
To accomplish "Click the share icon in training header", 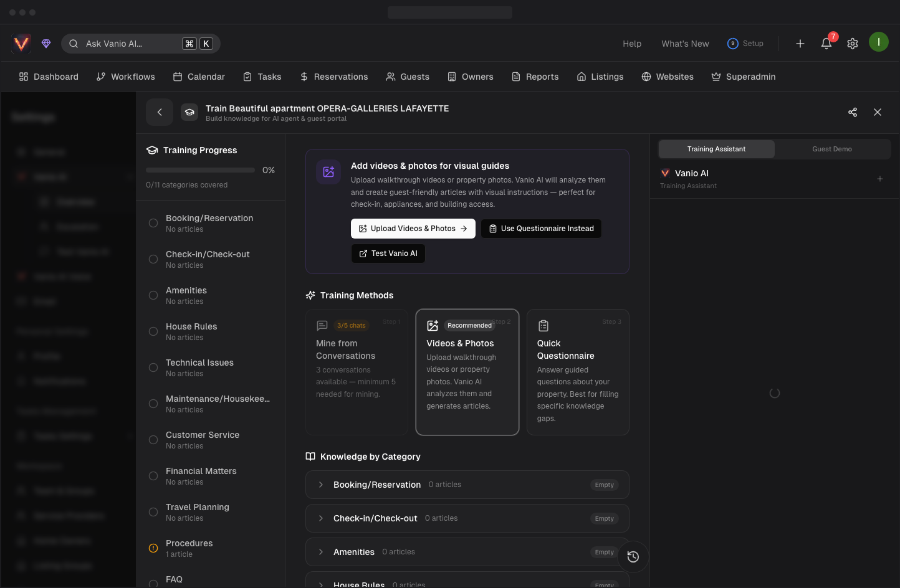I will (853, 112).
